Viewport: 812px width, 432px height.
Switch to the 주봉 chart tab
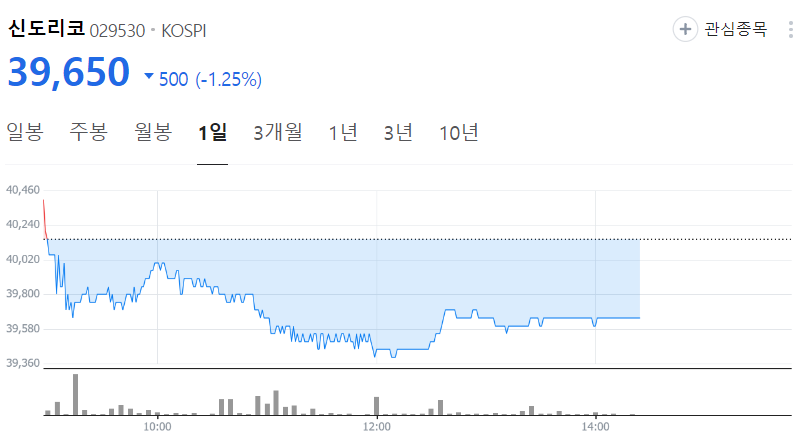(89, 133)
